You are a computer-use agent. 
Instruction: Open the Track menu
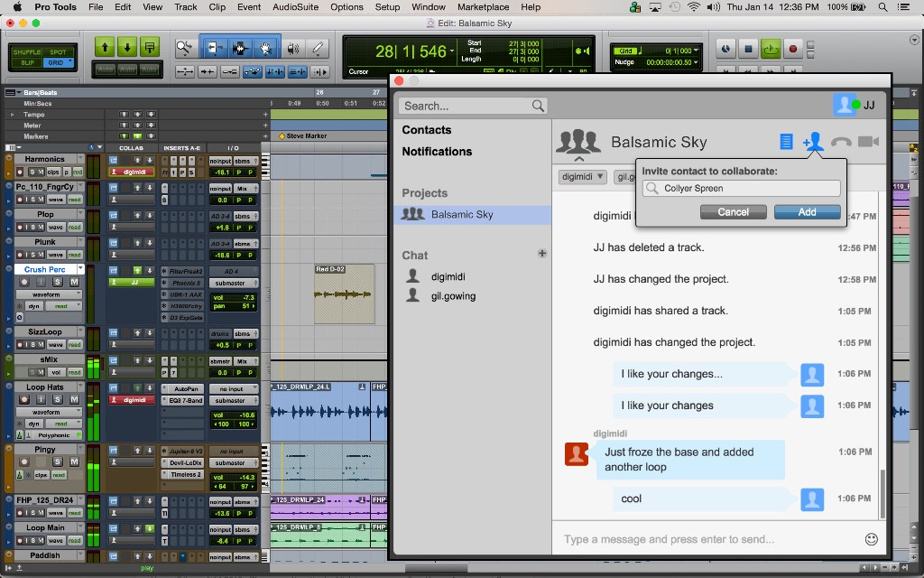[186, 7]
